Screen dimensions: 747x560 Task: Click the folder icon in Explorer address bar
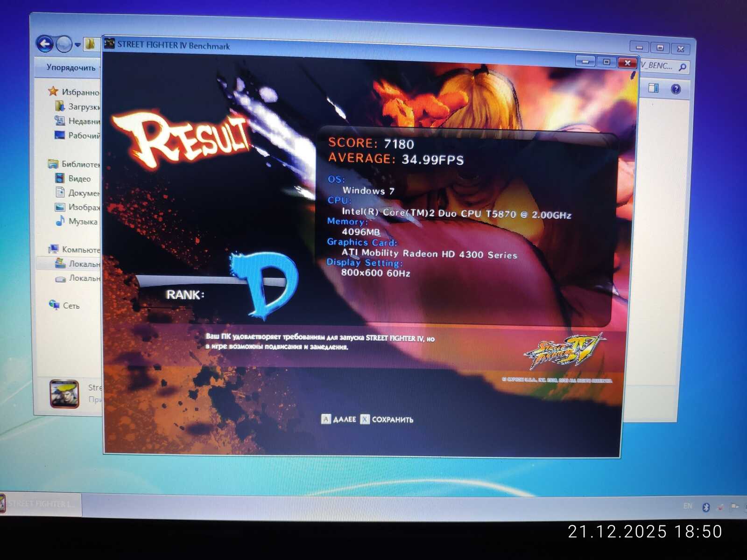pos(91,44)
